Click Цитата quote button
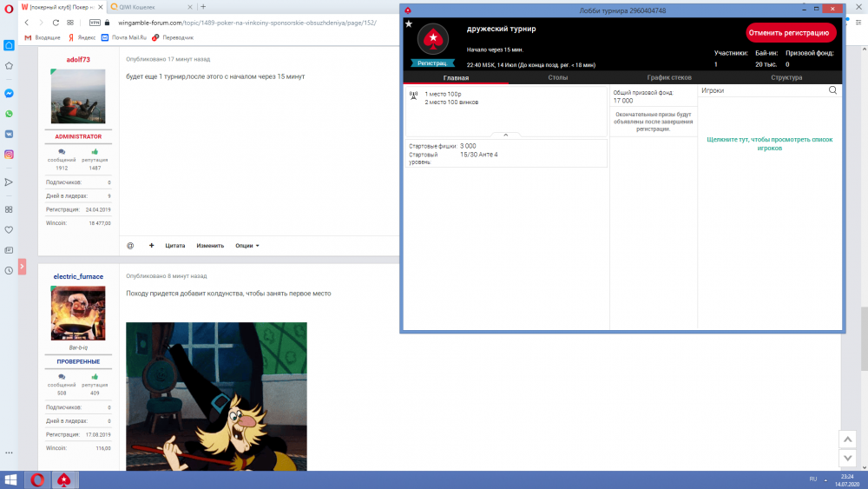868x489 pixels. (175, 245)
